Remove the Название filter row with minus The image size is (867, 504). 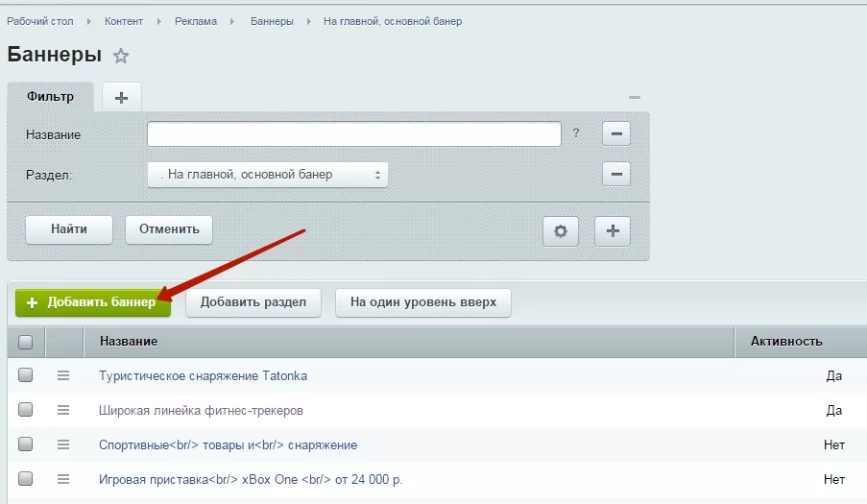(x=616, y=133)
